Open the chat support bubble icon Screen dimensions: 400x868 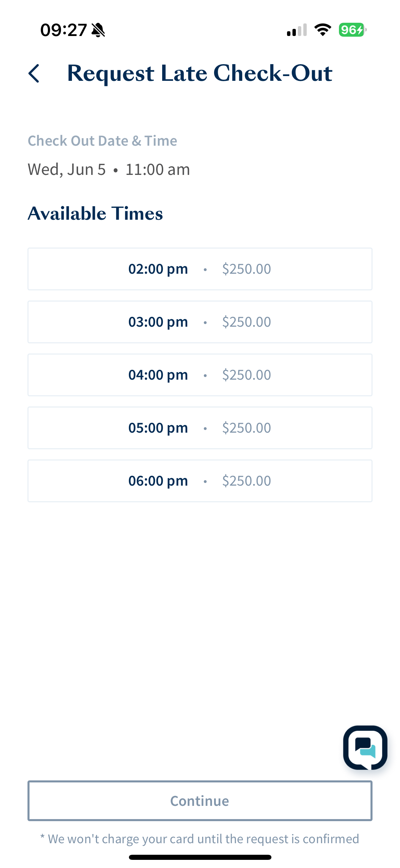[365, 747]
